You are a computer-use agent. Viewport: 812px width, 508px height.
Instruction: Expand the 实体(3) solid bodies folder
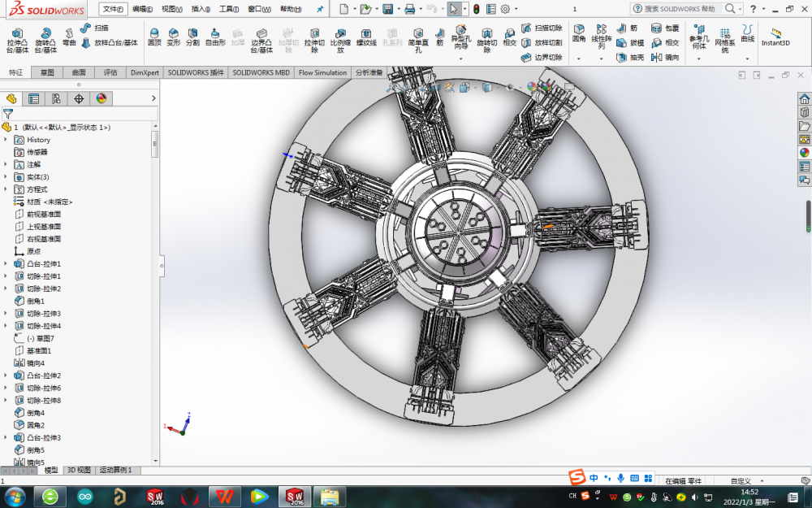[x=6, y=177]
